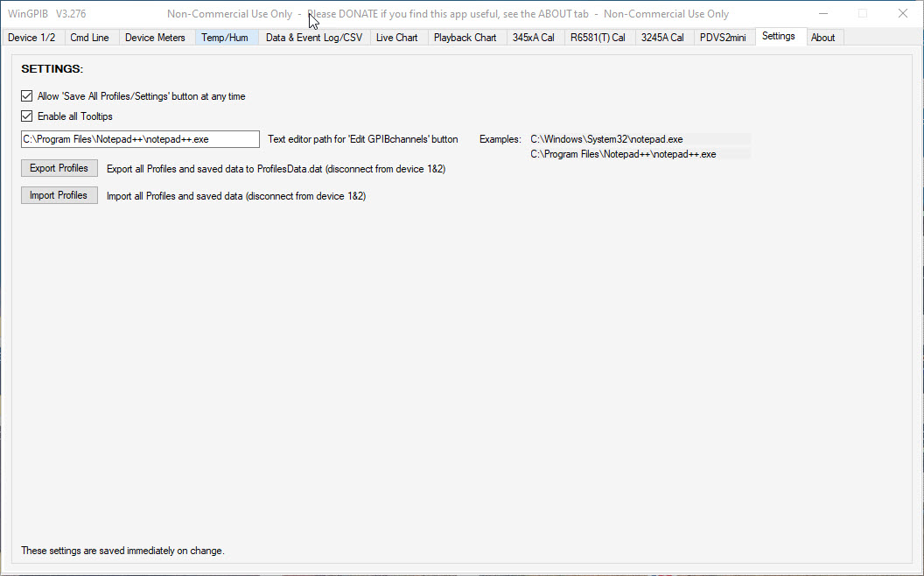Screen dimensions: 924x576
Task: Show the Live Chart tab
Action: pyautogui.click(x=396, y=38)
